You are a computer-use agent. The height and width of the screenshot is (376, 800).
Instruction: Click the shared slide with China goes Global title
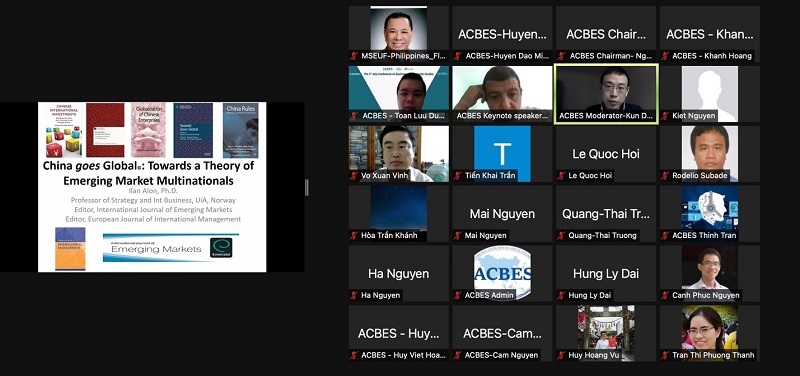pyautogui.click(x=152, y=187)
